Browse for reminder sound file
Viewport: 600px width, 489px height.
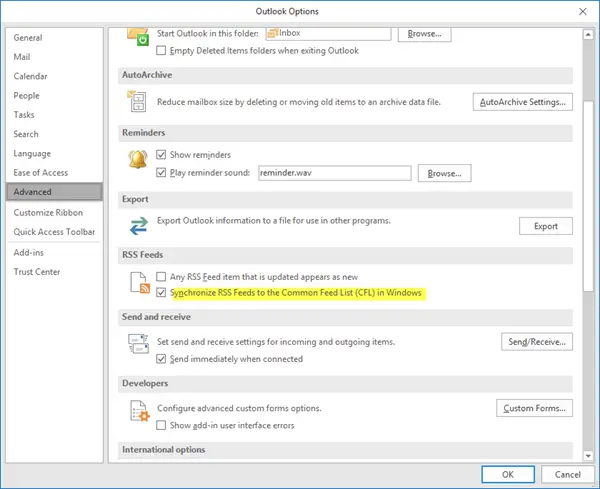click(444, 173)
